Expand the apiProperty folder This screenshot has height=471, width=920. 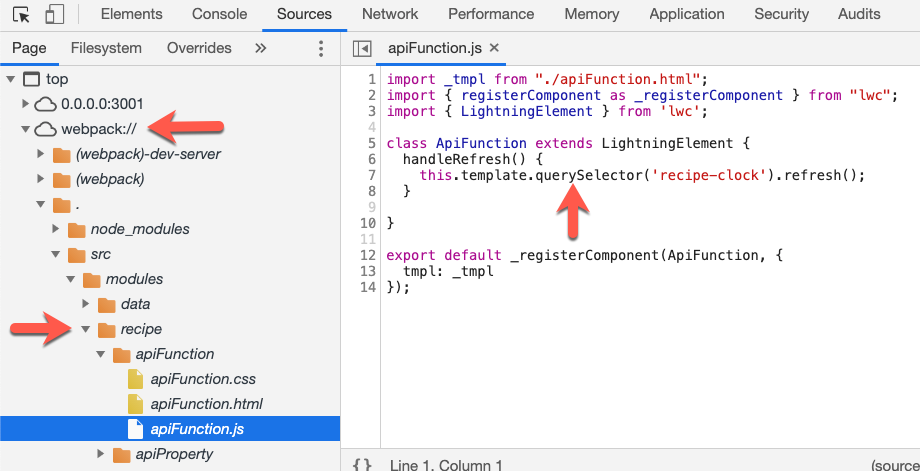point(102,454)
